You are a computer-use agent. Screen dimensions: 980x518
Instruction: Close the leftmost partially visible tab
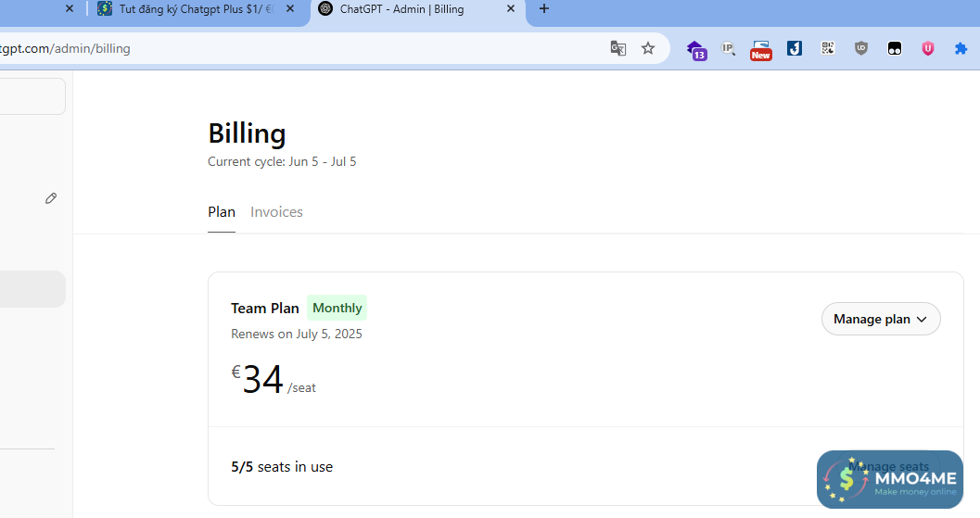tap(70, 8)
